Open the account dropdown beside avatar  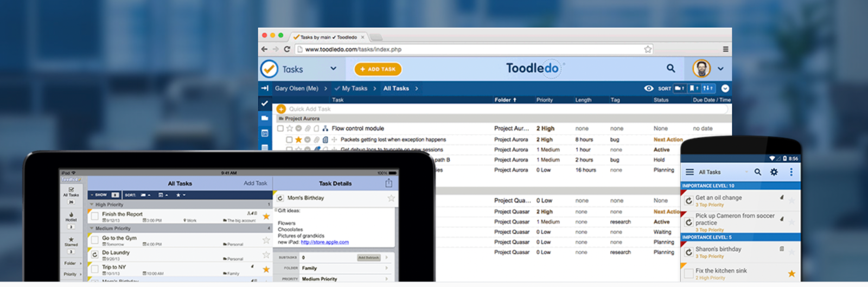point(720,69)
